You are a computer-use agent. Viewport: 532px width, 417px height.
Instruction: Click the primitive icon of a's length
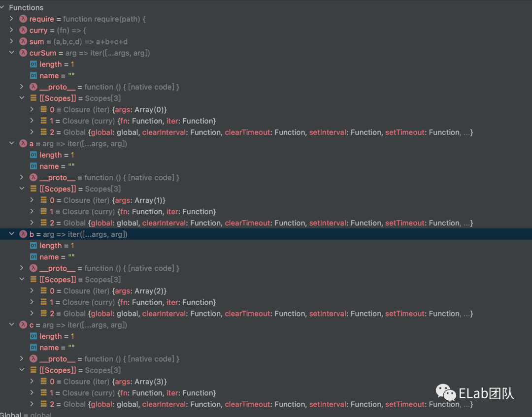pyautogui.click(x=33, y=155)
